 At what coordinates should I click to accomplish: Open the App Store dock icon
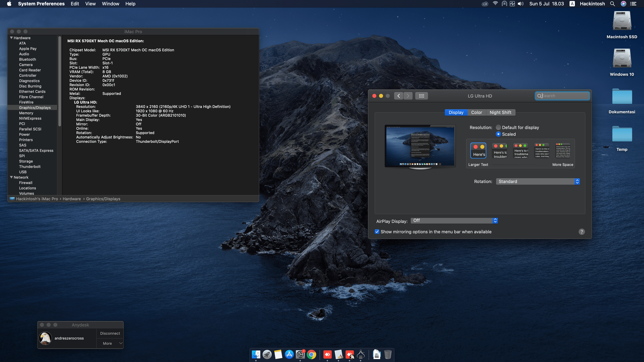point(289,354)
